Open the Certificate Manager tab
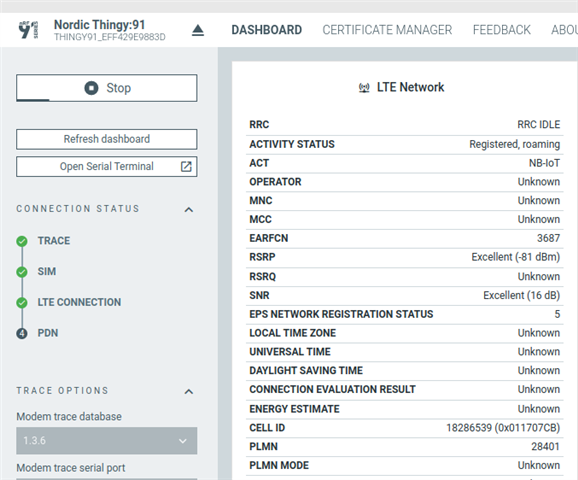The width and height of the screenshot is (578, 480). click(x=387, y=30)
